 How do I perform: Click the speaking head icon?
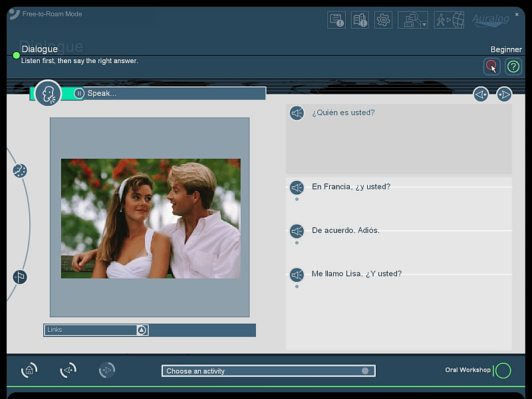(x=48, y=94)
